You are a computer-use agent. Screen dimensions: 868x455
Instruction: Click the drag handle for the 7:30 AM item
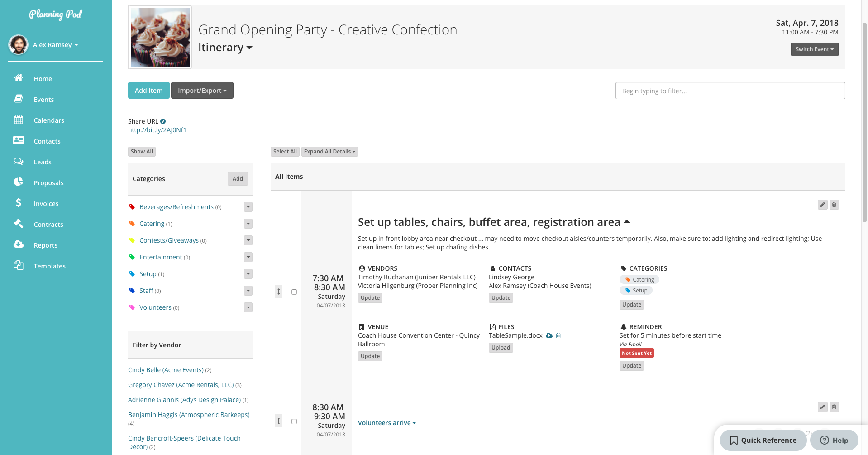[x=279, y=292]
